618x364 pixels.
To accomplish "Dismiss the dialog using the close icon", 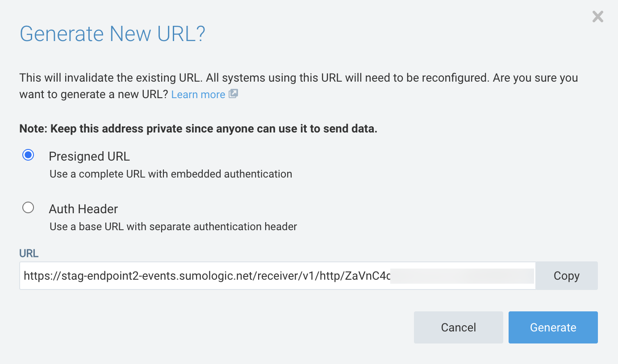I will [x=598, y=17].
